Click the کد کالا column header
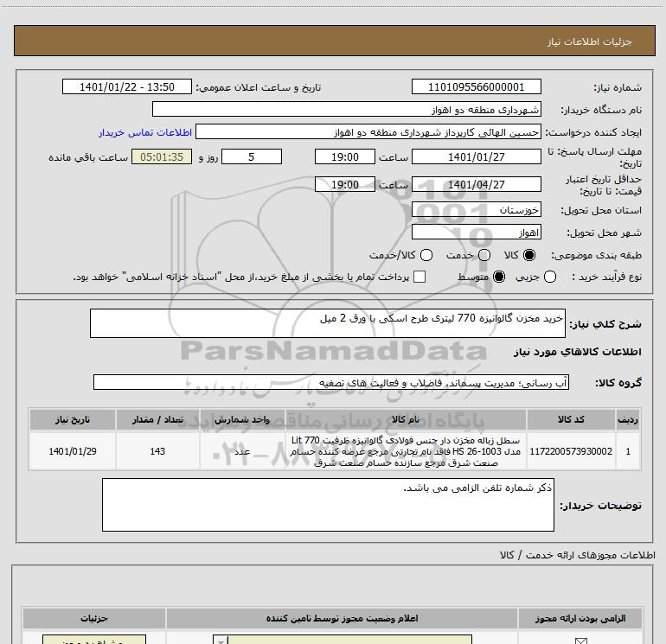The image size is (666, 644). 571,419
